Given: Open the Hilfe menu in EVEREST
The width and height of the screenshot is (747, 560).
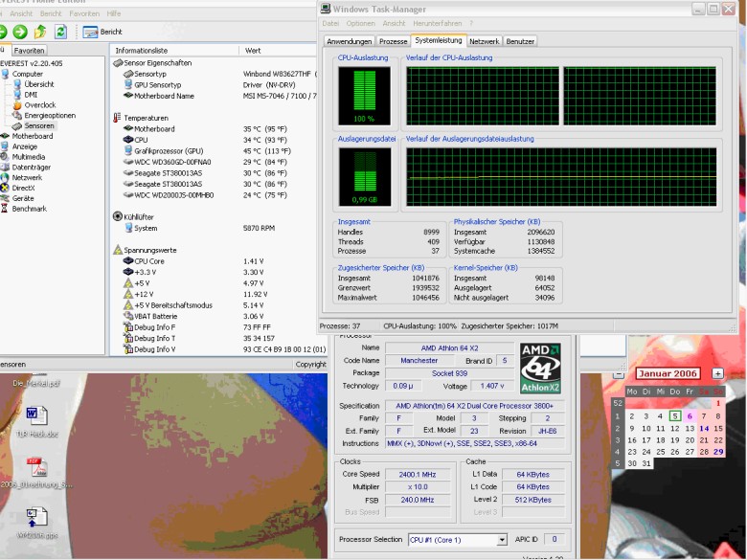Looking at the screenshot, I should click(114, 13).
